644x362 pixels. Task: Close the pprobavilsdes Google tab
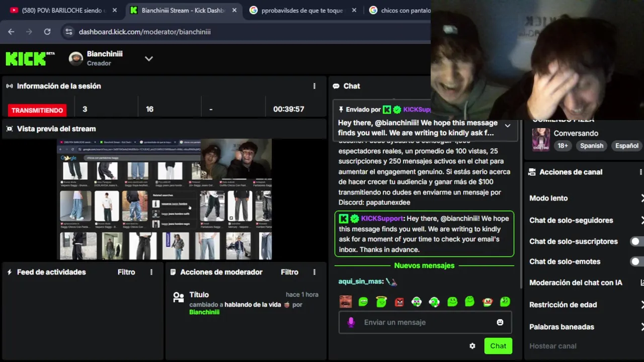pos(354,10)
